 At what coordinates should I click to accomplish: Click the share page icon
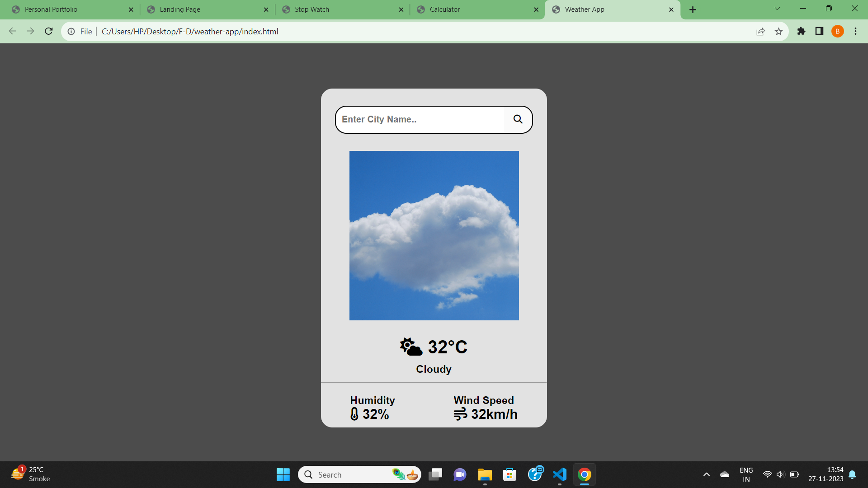point(760,32)
